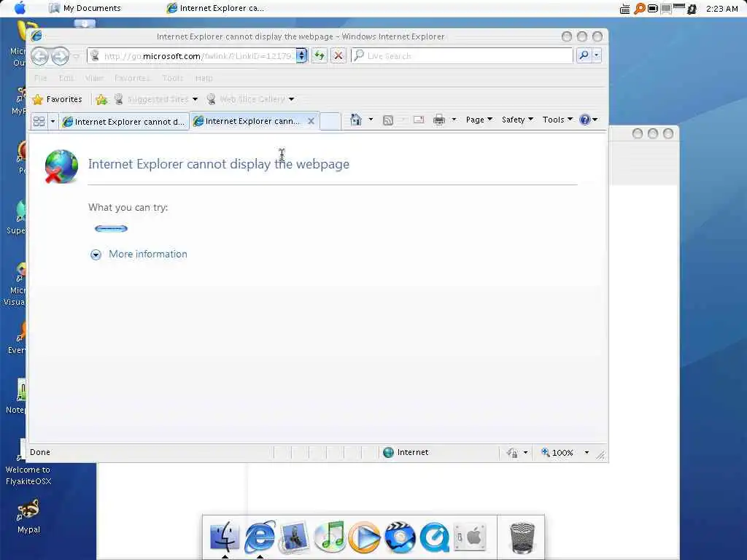Stop loading with the red X icon
747x560 pixels.
tap(338, 55)
